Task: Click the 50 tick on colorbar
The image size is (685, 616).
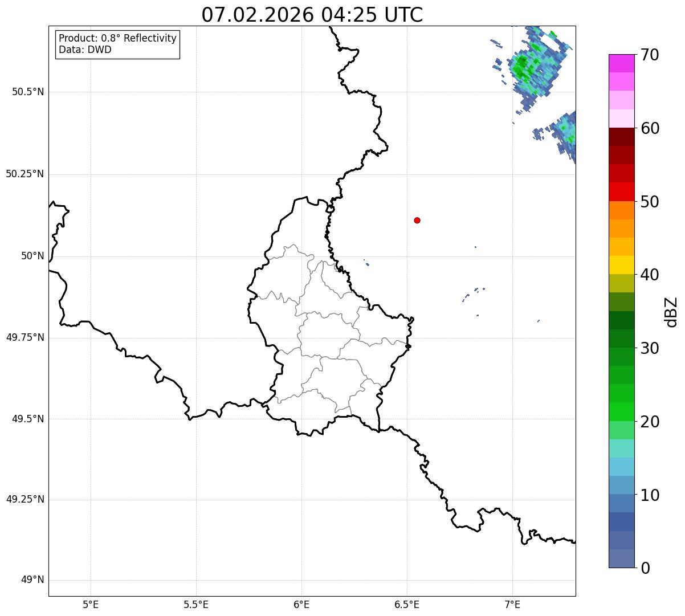Action: click(649, 202)
